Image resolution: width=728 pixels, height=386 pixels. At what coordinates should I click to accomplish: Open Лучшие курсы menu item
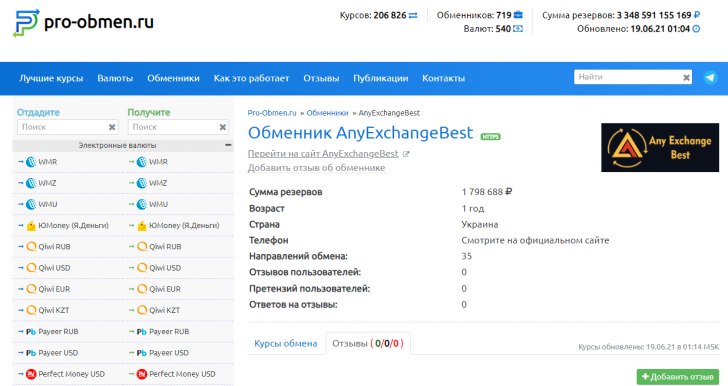click(51, 78)
